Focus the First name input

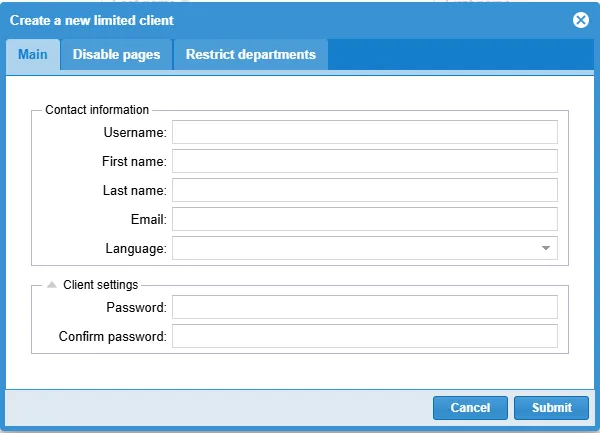coord(365,161)
